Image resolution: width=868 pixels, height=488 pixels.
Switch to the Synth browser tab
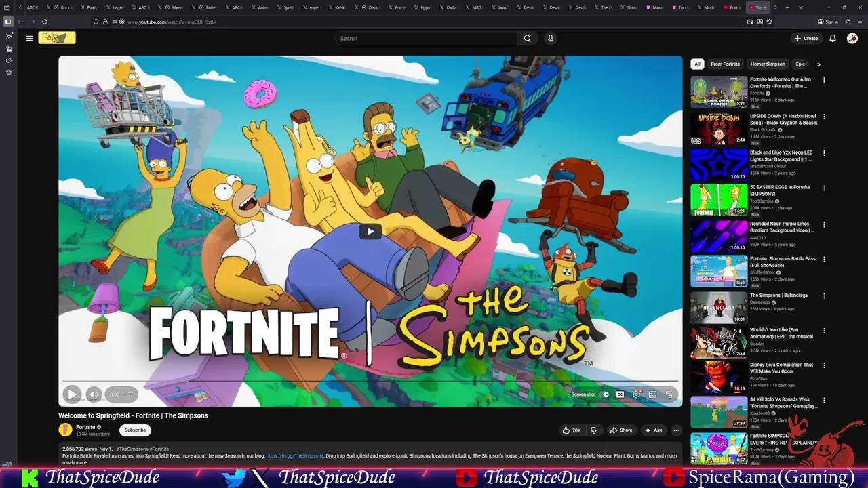(285, 7)
